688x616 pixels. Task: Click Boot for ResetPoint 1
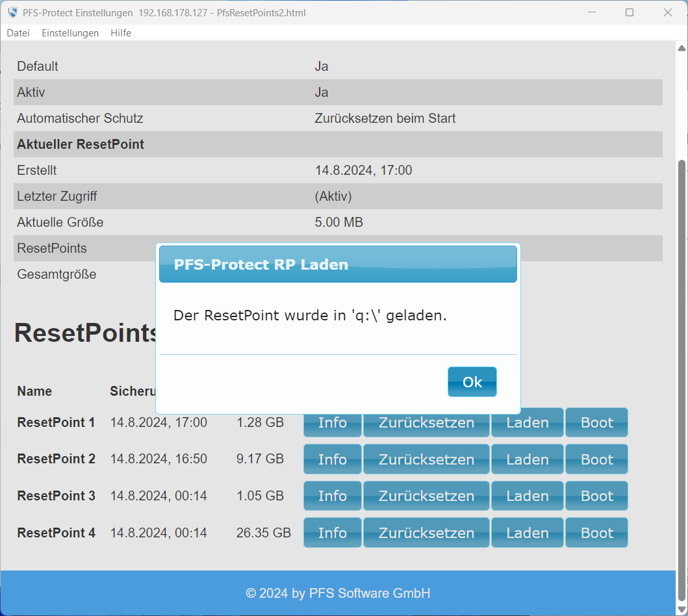(x=596, y=423)
